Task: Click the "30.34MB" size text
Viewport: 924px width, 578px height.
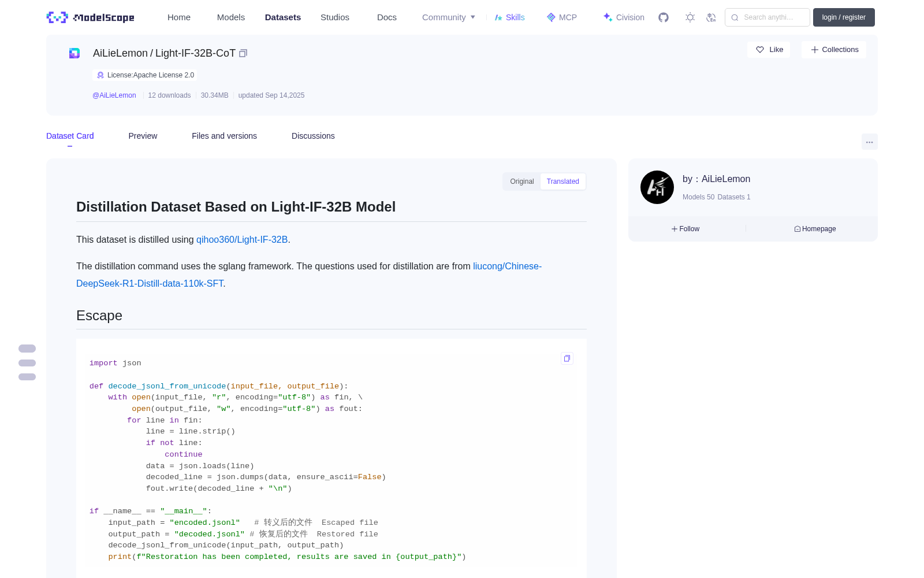Action: [x=214, y=95]
